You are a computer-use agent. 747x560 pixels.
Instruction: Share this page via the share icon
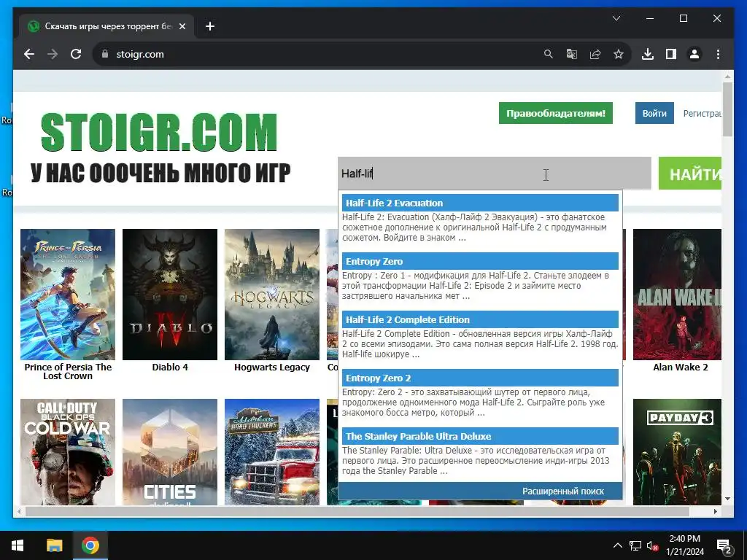(595, 54)
